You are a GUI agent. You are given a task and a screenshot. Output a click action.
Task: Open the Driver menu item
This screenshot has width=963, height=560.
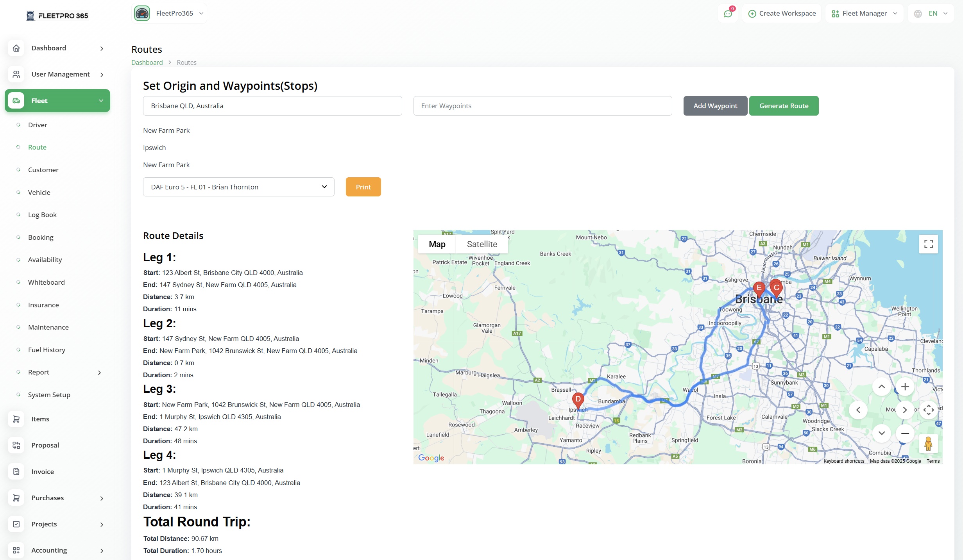(38, 125)
